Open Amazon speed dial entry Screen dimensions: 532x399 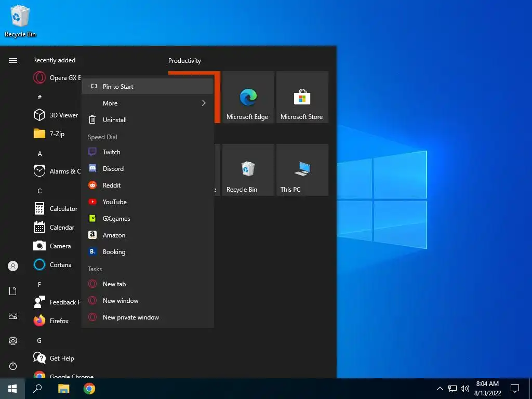click(148, 235)
